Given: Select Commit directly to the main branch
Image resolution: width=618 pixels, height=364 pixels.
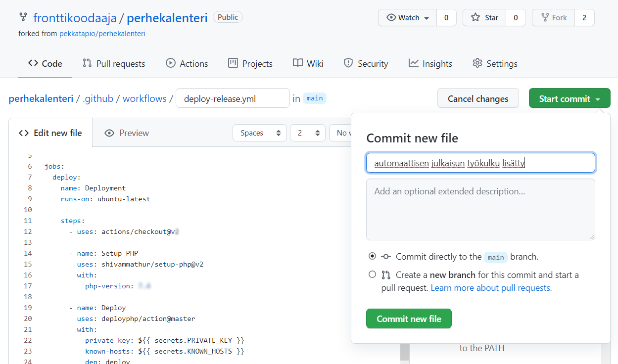Looking at the screenshot, I should tap(372, 256).
